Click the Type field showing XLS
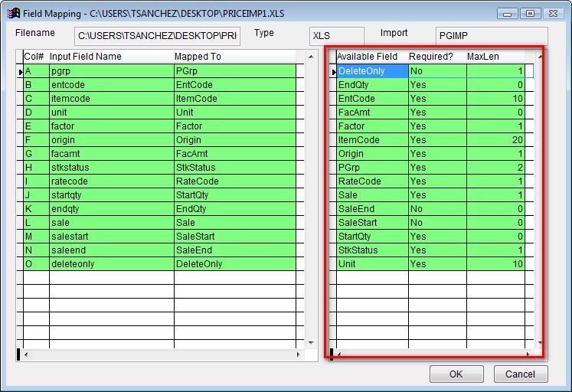Screen dimensions: 572x392 coord(336,36)
